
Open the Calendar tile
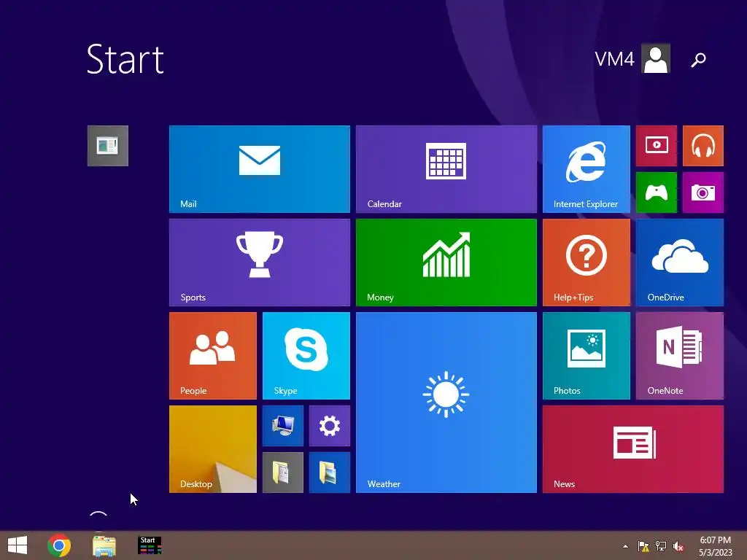446,169
